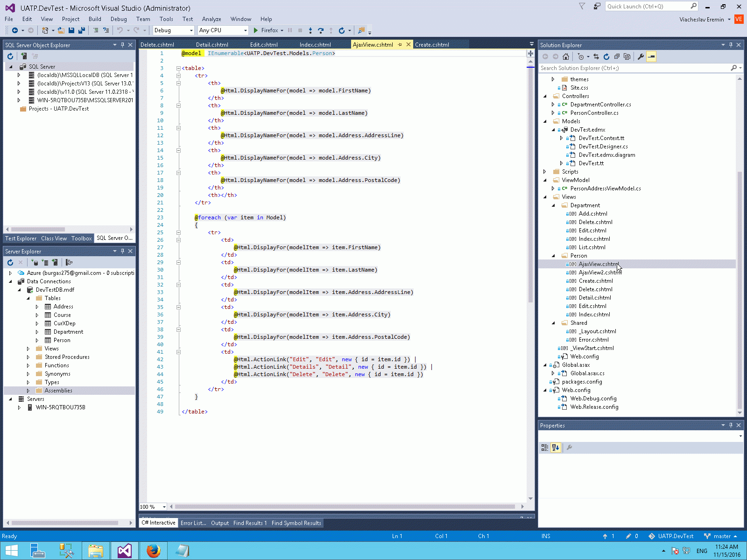Expand the Scripts folder in Solution Explorer
The image size is (747, 560).
[545, 172]
